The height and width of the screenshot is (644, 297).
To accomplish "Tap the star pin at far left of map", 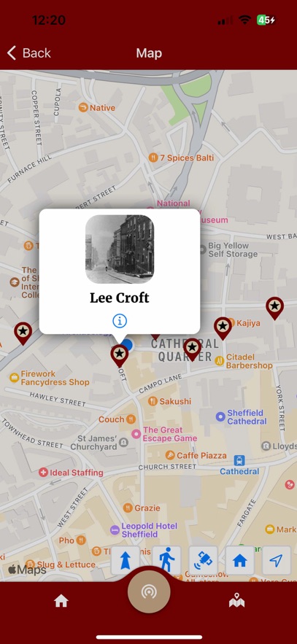I will 23,333.
